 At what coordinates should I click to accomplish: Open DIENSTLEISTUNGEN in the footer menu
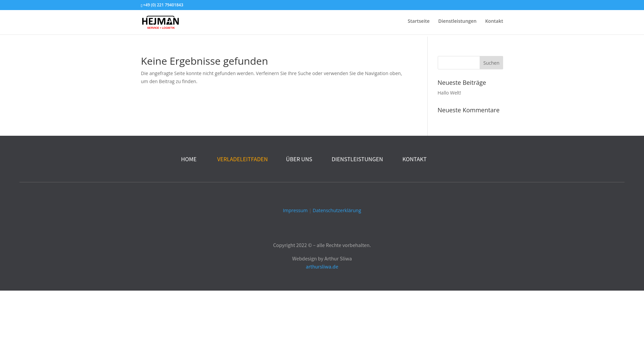[357, 159]
